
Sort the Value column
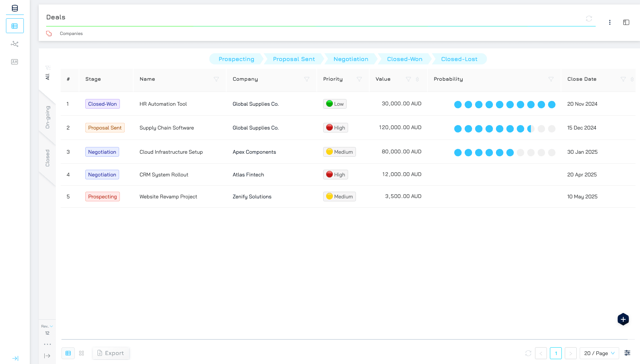pyautogui.click(x=417, y=79)
